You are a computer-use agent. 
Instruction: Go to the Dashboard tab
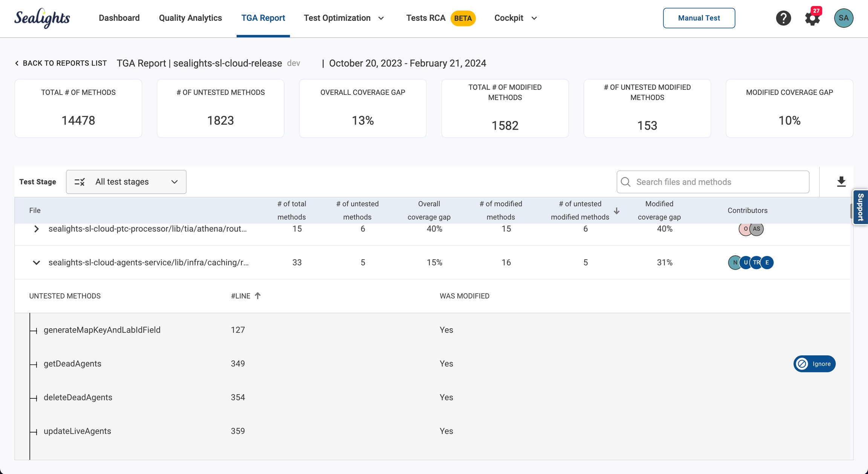click(119, 18)
